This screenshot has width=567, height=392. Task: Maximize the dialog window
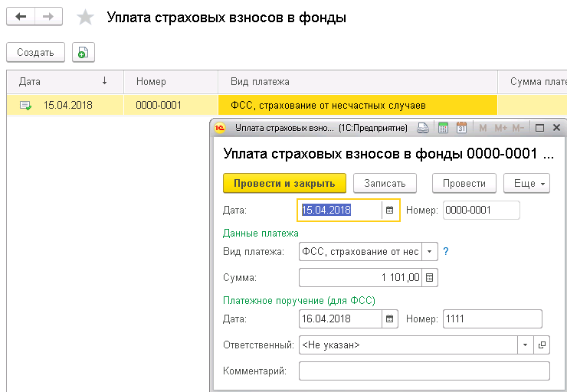pyautogui.click(x=539, y=128)
